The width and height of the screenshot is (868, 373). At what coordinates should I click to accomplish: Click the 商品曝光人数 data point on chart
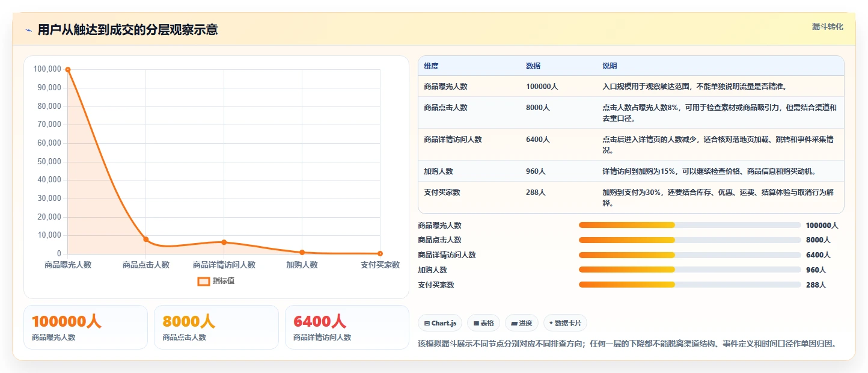[x=68, y=70]
